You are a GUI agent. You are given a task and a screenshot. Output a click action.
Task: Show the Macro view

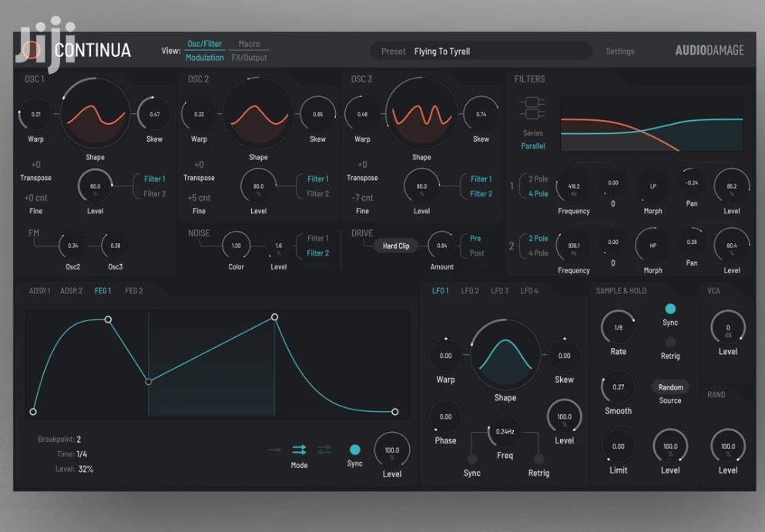[x=250, y=44]
